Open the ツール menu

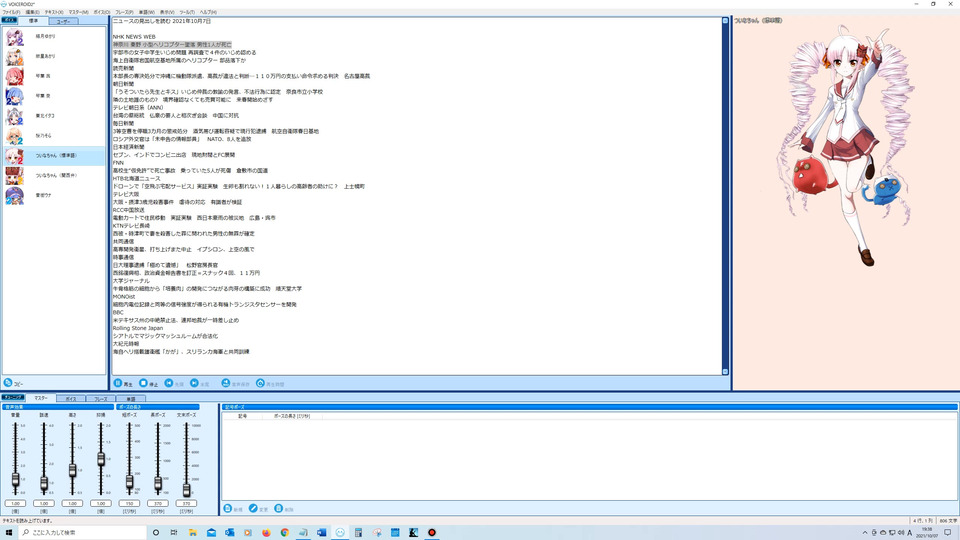tap(187, 12)
